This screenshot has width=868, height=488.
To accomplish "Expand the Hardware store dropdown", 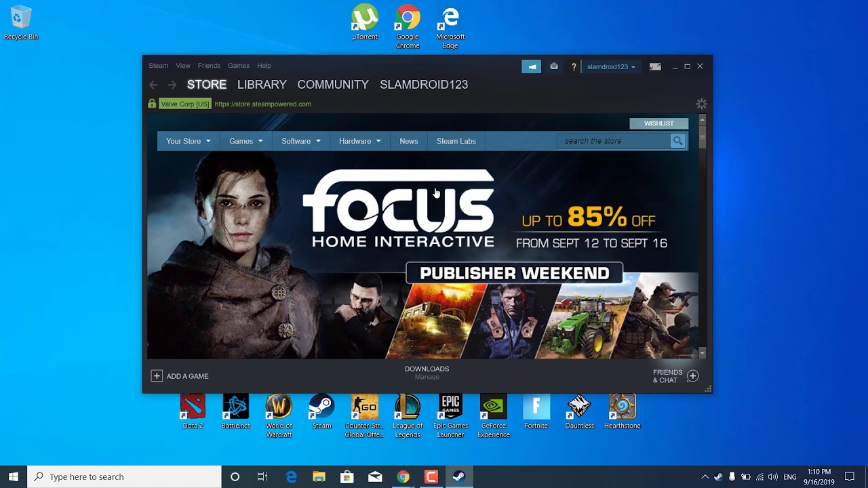I will pos(359,141).
